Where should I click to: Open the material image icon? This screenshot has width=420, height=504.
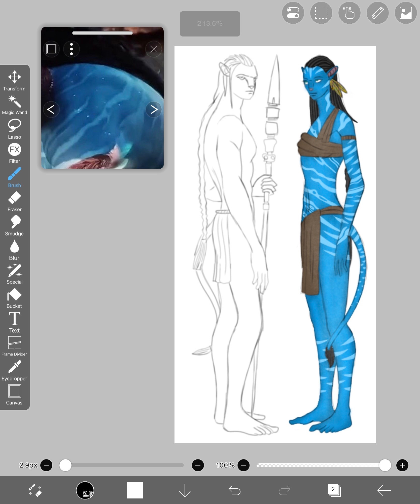[406, 13]
